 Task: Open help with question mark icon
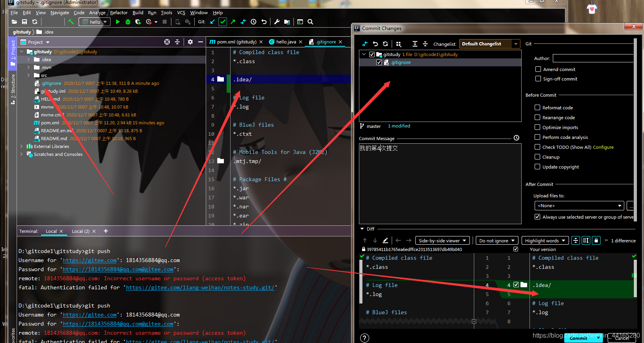point(365,338)
